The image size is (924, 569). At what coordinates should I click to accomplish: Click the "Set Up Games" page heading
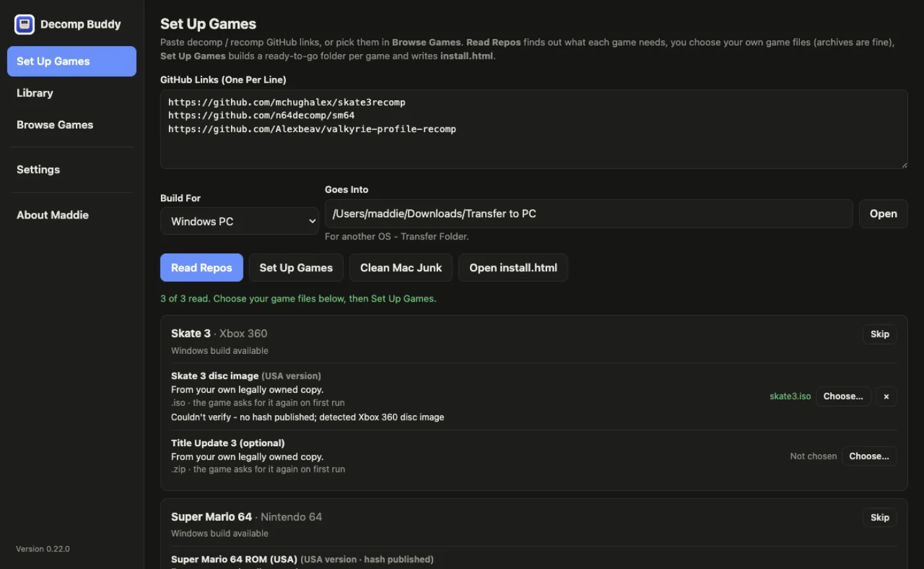(x=209, y=24)
